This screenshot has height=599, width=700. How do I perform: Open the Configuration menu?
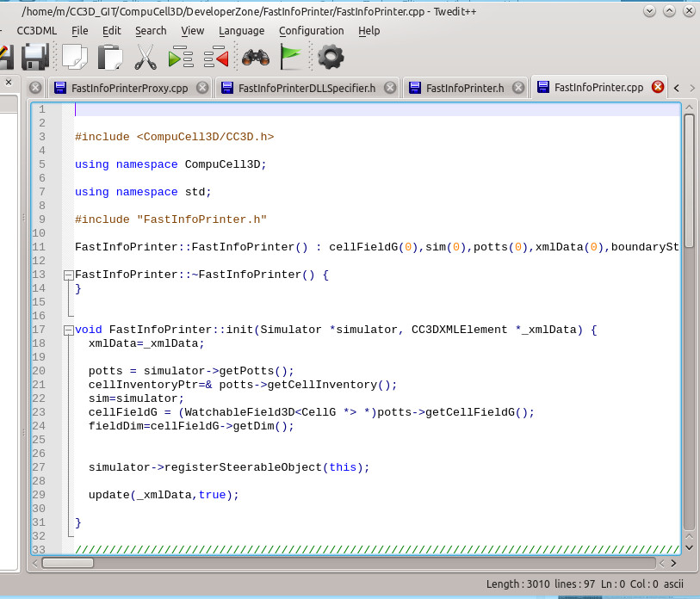[x=311, y=30]
